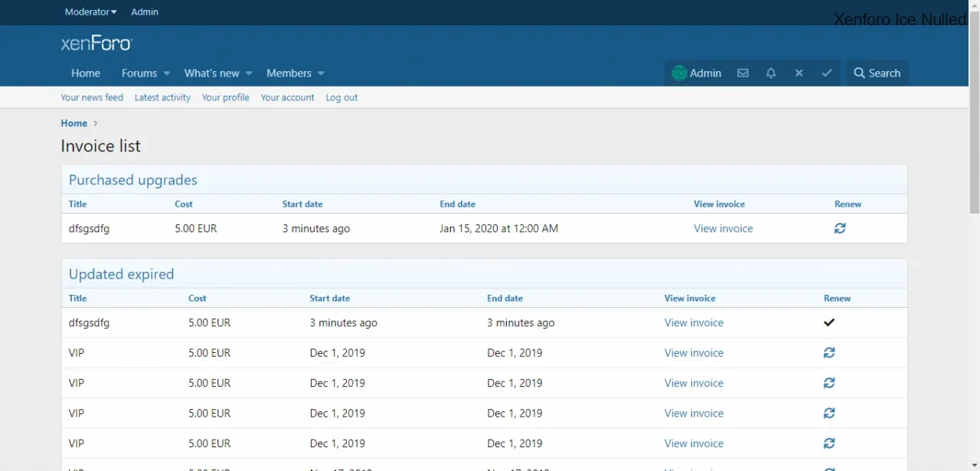Expand the What's new dropdown arrow
The width and height of the screenshot is (980, 471).
click(x=249, y=74)
